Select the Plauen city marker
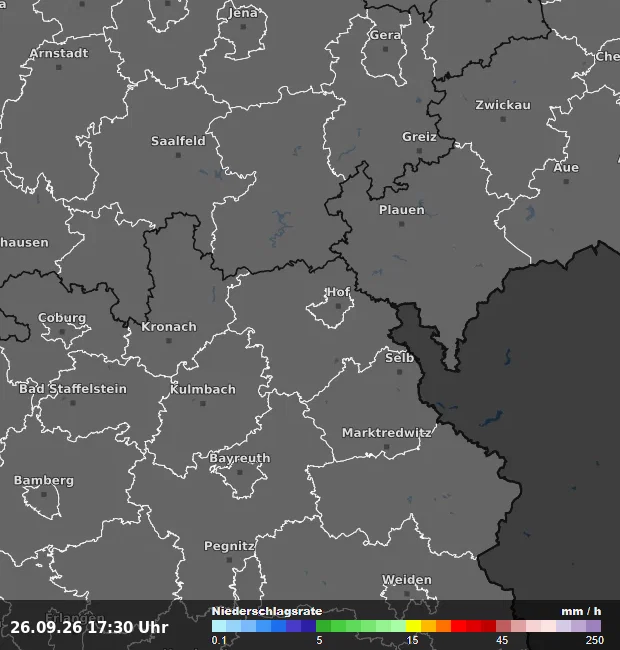Image resolution: width=620 pixels, height=650 pixels. point(401,224)
